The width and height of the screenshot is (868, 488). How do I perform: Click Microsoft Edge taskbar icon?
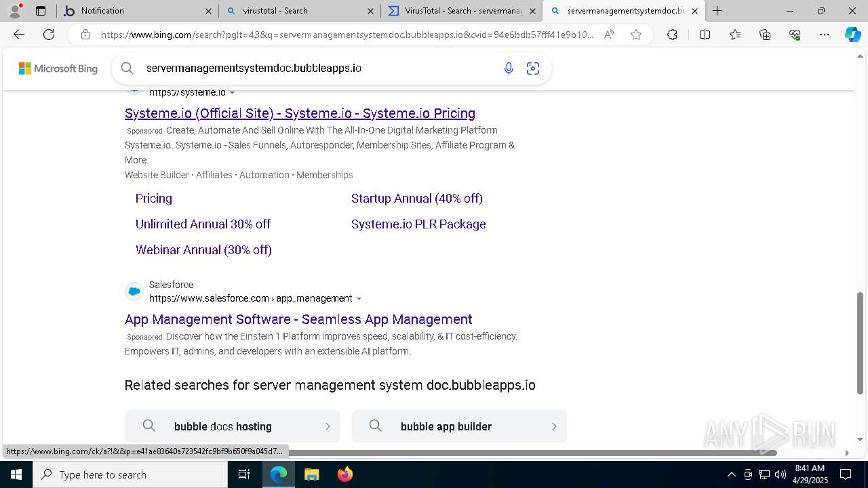(279, 474)
